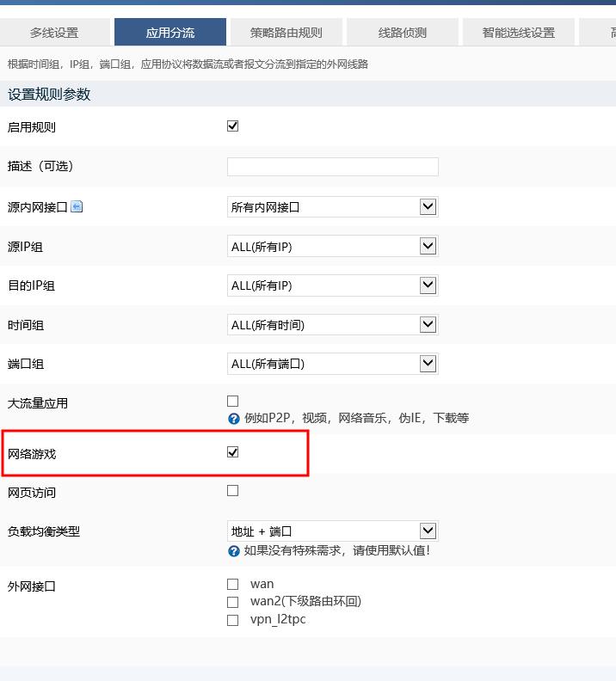This screenshot has width=616, height=681.
Task: Click the 描述 (可选) text field
Action: [332, 167]
